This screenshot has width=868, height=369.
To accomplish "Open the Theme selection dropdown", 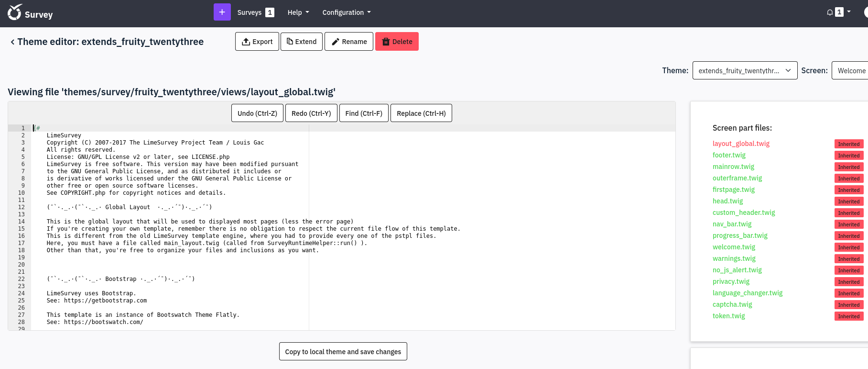I will pos(745,71).
